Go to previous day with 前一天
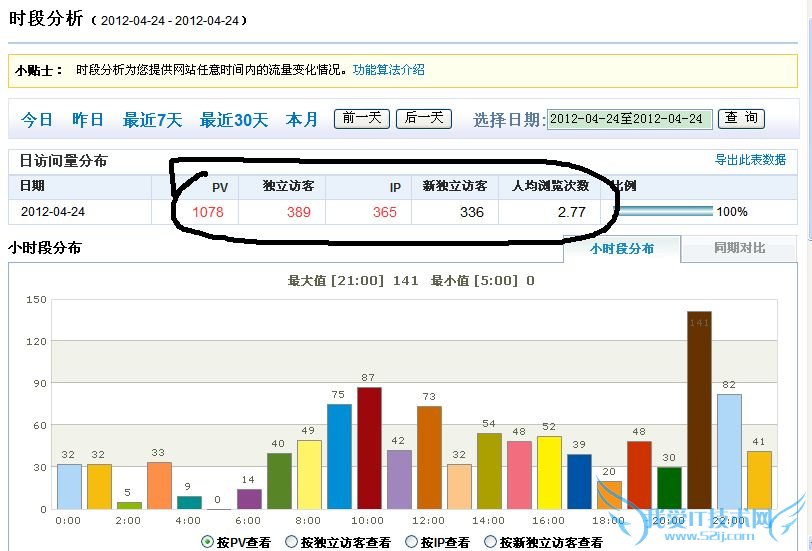Screen dimensions: 812x551 (x=362, y=118)
